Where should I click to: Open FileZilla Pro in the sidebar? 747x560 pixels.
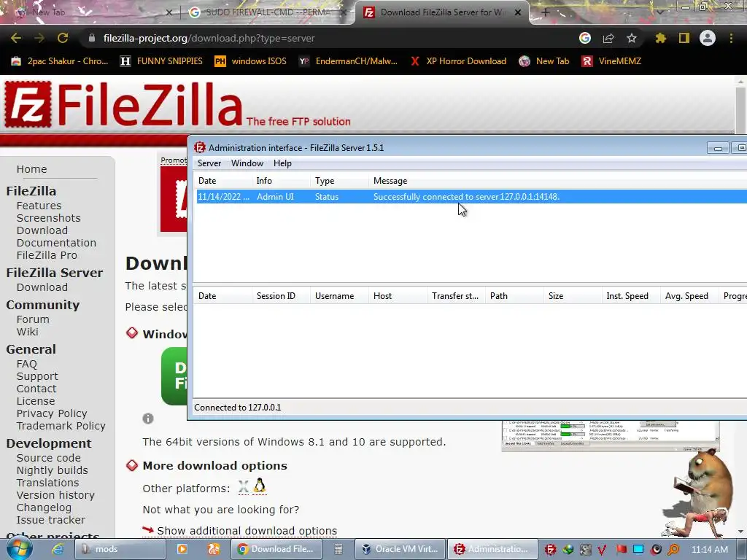47,255
